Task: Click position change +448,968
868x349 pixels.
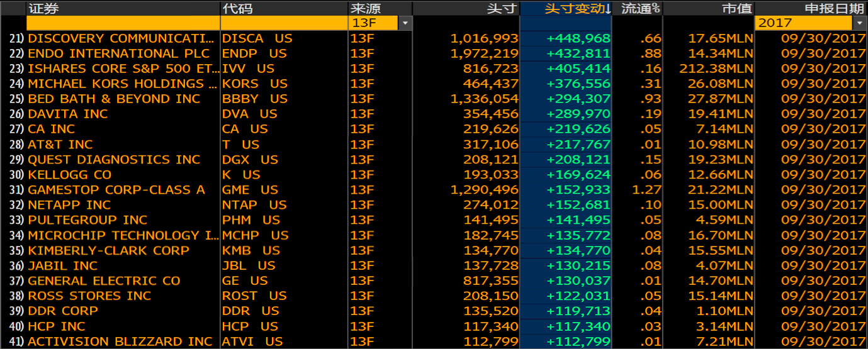Action: click(x=578, y=38)
